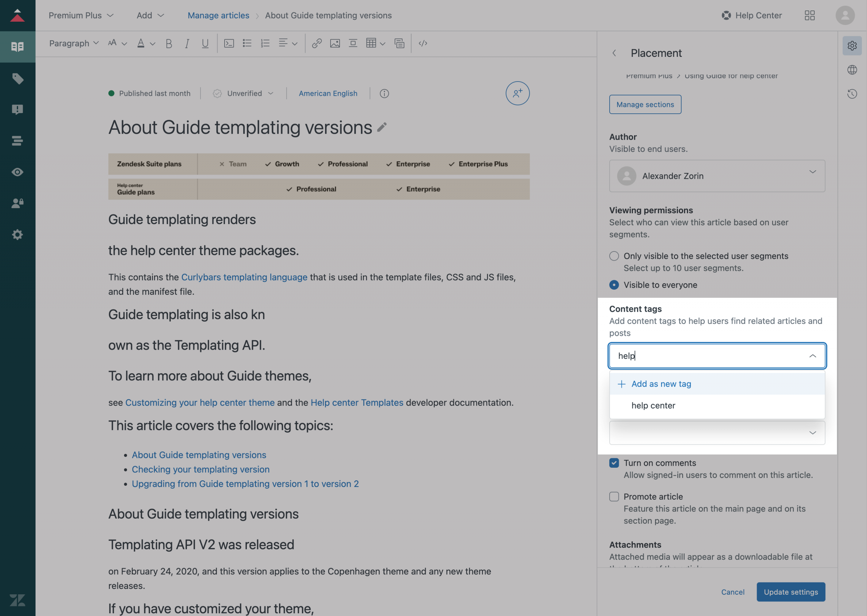This screenshot has width=867, height=616.
Task: Go to Manage articles breadcrumb
Action: coord(218,15)
